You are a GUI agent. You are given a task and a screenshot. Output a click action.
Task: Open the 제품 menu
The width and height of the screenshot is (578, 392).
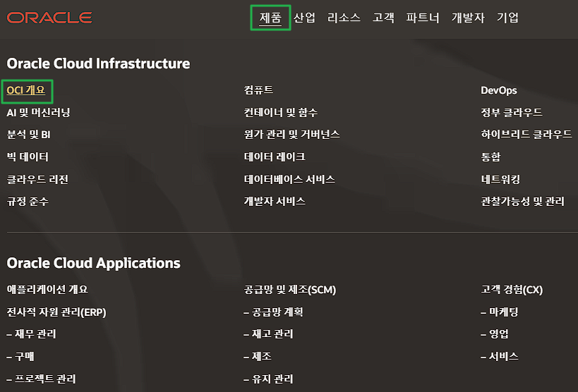click(270, 18)
